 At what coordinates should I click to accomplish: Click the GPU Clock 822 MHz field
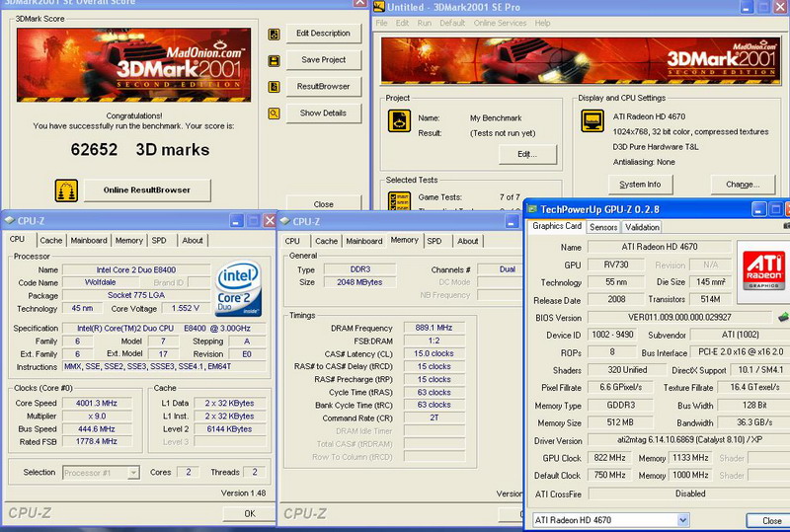[610, 458]
